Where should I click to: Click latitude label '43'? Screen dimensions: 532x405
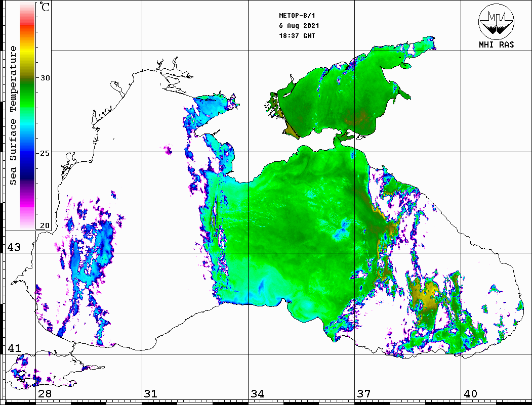14,247
